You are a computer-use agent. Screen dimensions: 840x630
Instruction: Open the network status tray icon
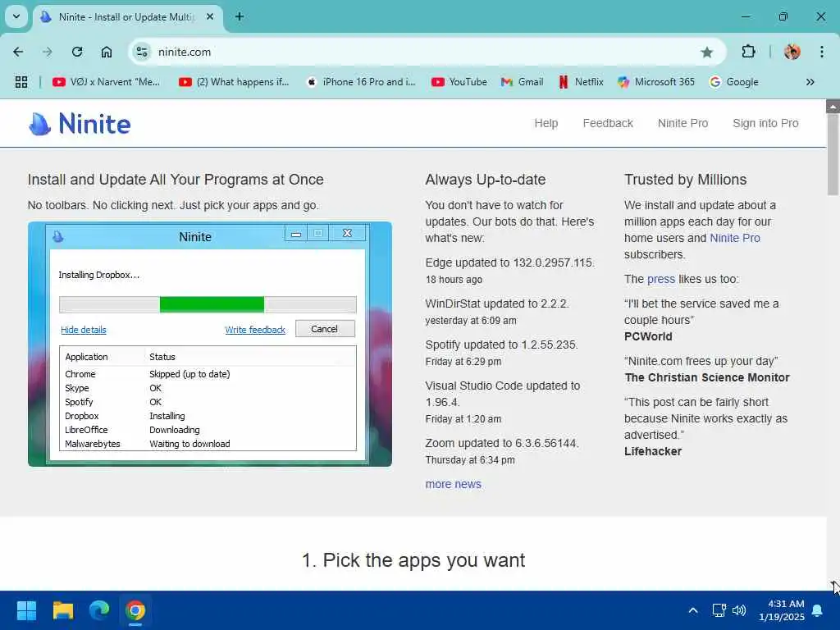[719, 610]
